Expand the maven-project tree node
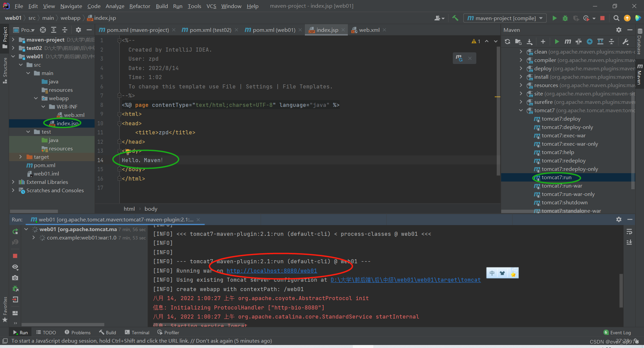644x348 pixels. click(13, 40)
